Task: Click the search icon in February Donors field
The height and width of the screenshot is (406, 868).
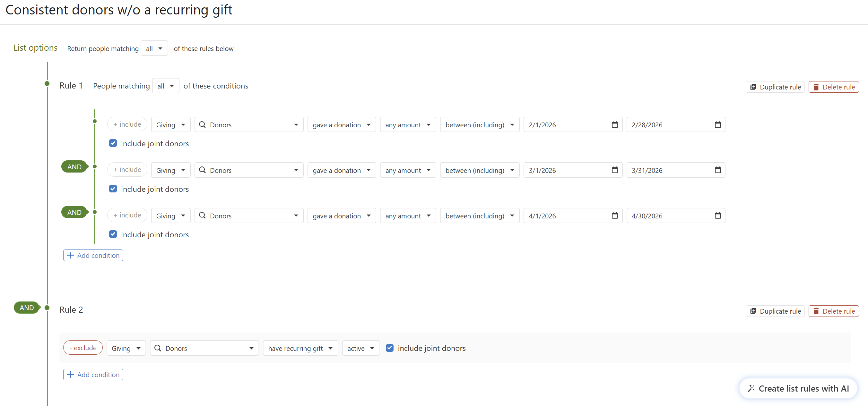Action: point(202,124)
